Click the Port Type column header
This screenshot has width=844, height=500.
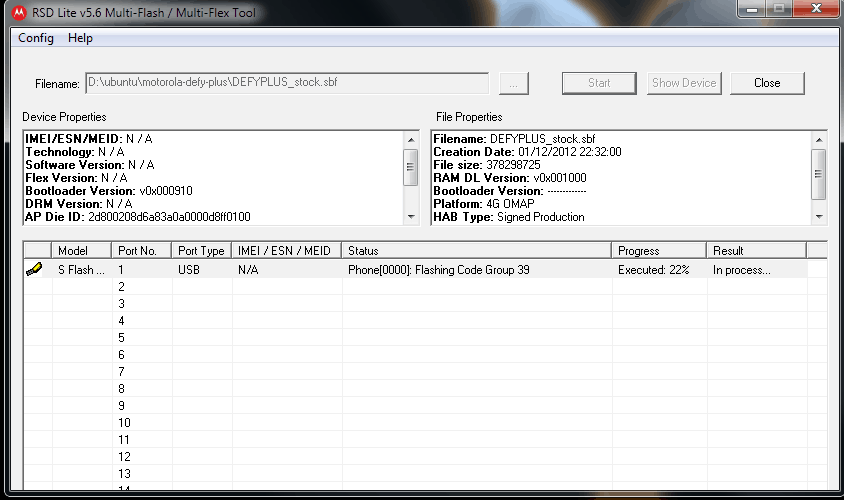point(201,251)
